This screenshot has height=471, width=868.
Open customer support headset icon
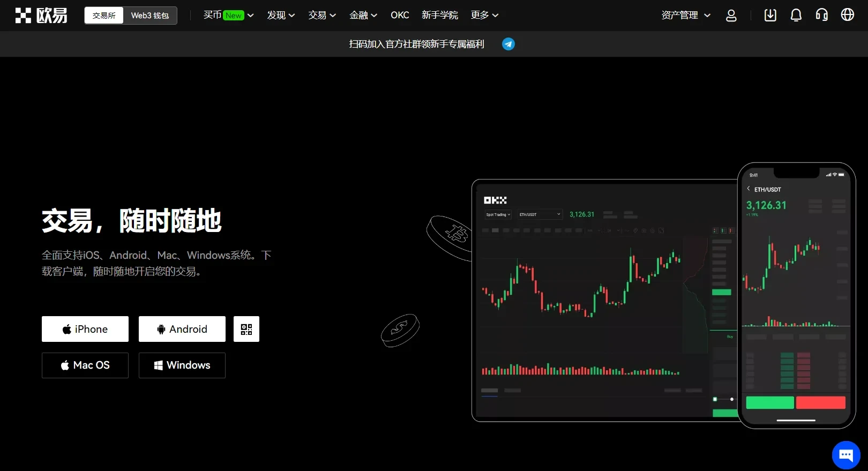point(821,16)
